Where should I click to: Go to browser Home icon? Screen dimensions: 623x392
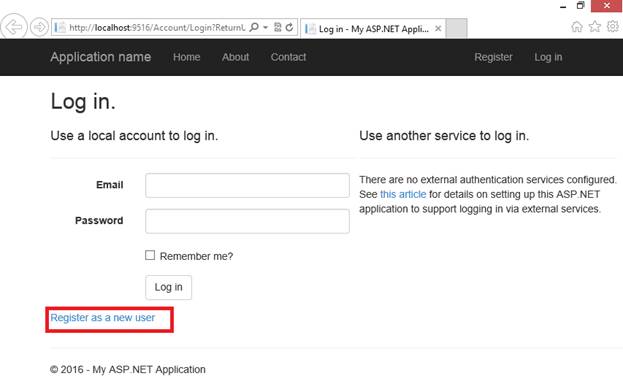point(577,27)
